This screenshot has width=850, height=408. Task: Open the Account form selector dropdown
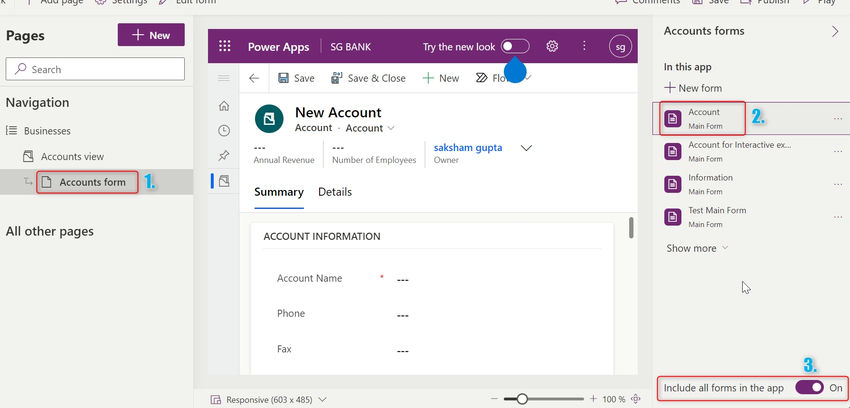point(370,128)
